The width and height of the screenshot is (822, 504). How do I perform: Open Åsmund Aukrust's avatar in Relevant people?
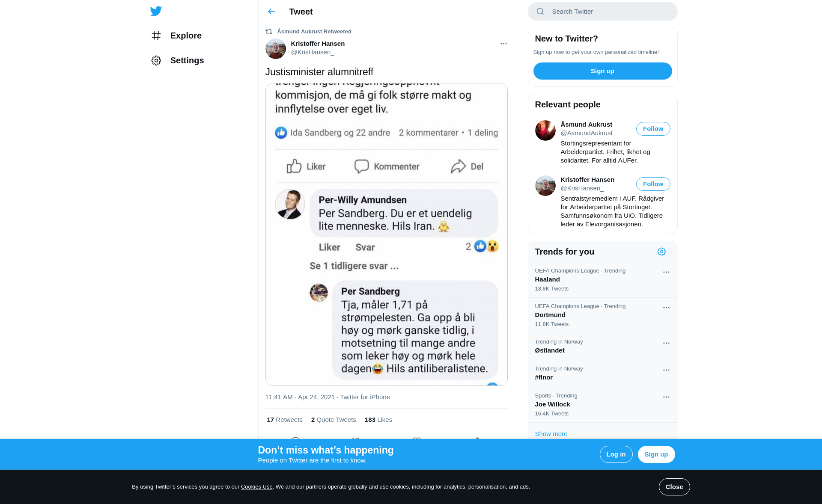click(x=545, y=130)
